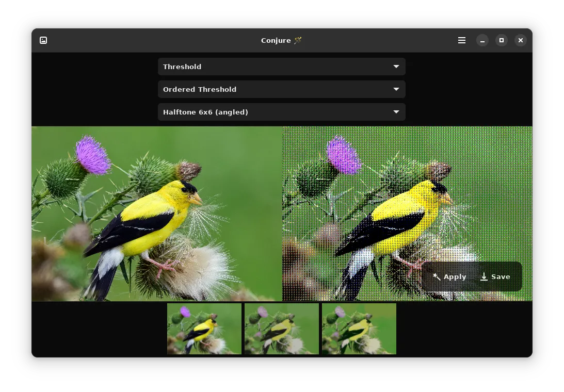
Task: Select the first vivid goldfinch thumbnail
Action: pyautogui.click(x=204, y=329)
